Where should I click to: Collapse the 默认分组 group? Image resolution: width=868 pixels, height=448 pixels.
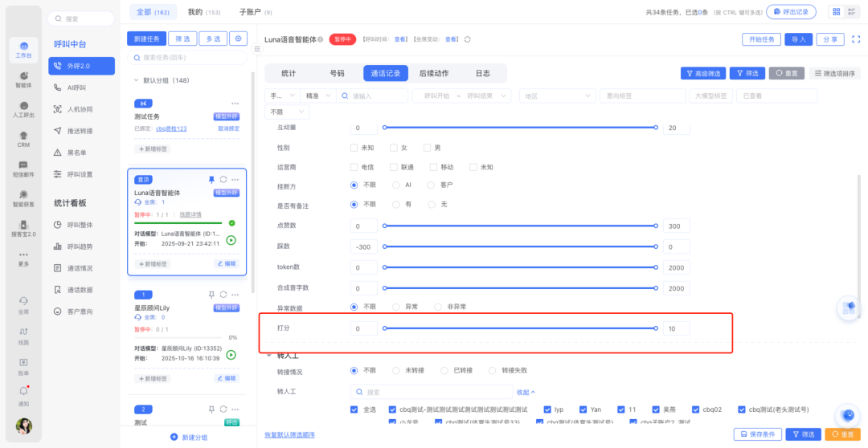click(136, 80)
